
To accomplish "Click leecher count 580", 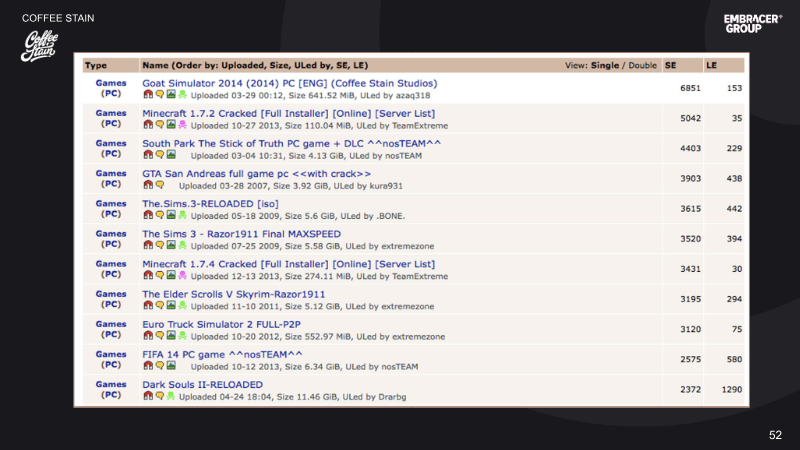I will (734, 359).
